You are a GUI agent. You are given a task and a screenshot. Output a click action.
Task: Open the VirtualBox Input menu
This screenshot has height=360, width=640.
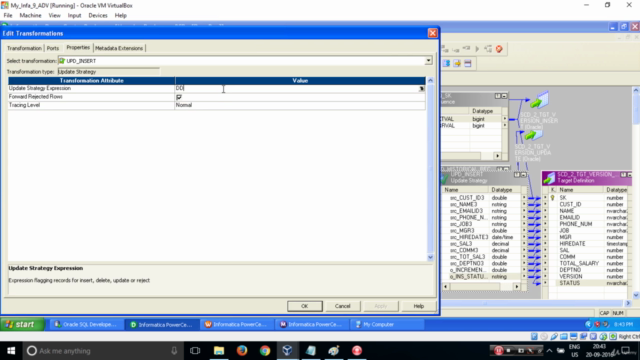coord(74,16)
